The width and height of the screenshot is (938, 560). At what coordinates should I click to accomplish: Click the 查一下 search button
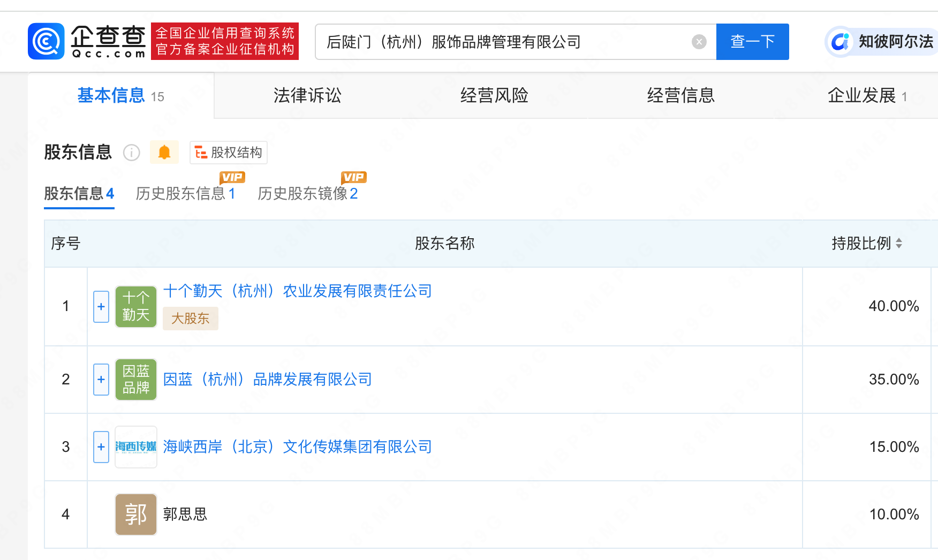752,42
